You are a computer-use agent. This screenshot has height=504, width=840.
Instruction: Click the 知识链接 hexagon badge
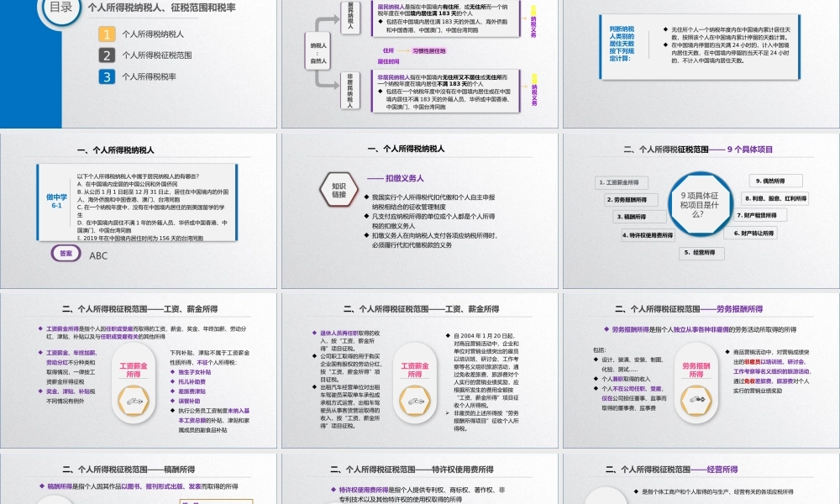pos(338,189)
